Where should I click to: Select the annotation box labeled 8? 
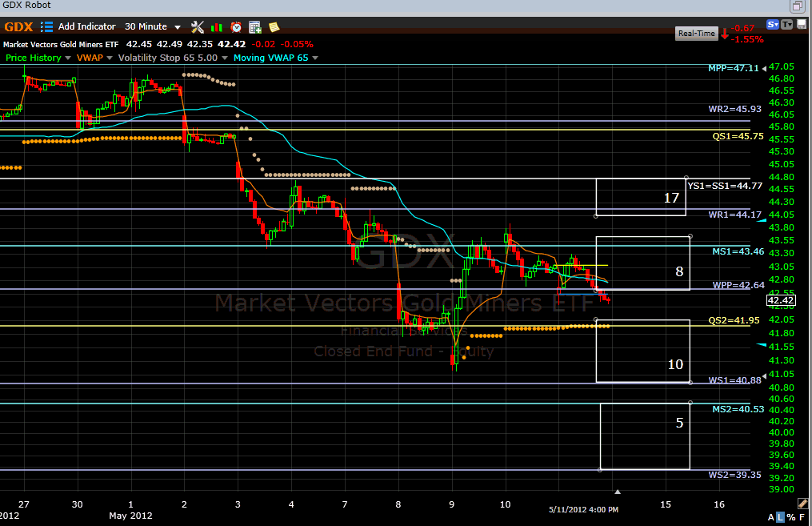click(642, 263)
